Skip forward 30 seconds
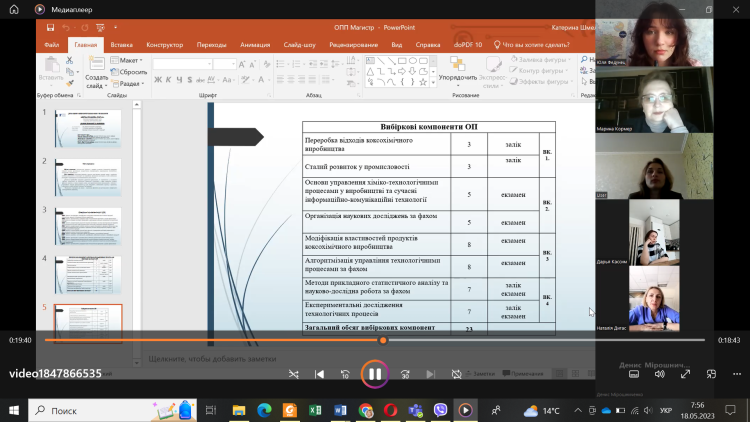 pos(405,374)
